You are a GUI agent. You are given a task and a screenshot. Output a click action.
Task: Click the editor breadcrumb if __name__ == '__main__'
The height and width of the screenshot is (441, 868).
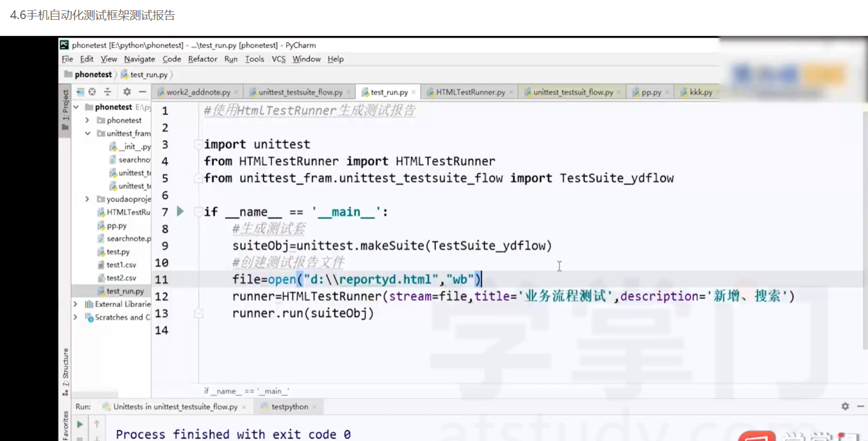coord(247,391)
